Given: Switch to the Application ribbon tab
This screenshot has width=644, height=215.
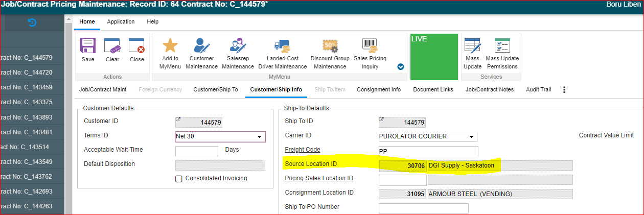Looking at the screenshot, I should [x=121, y=22].
